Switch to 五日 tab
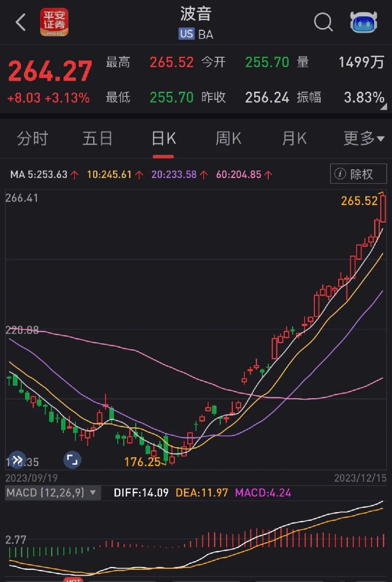The height and width of the screenshot is (582, 392). (x=98, y=139)
